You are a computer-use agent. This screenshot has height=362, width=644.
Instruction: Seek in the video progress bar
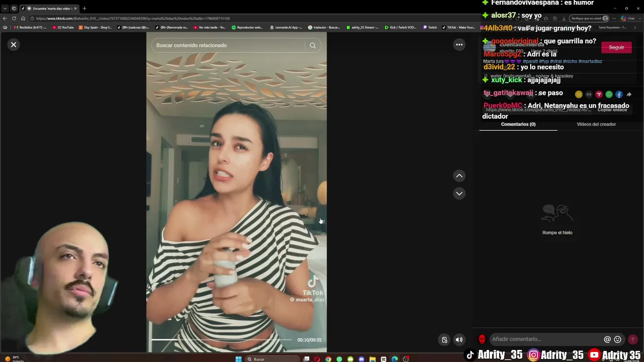[221, 340]
